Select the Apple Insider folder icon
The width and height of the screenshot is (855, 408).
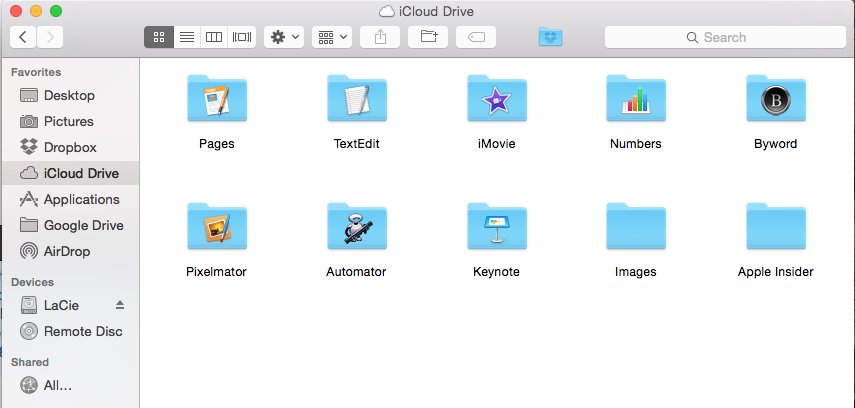tap(776, 226)
